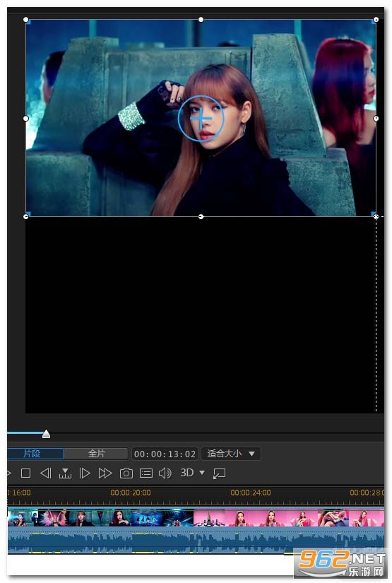Take a snapshot with the camera icon
Image resolution: width=392 pixels, height=583 pixels.
[126, 473]
